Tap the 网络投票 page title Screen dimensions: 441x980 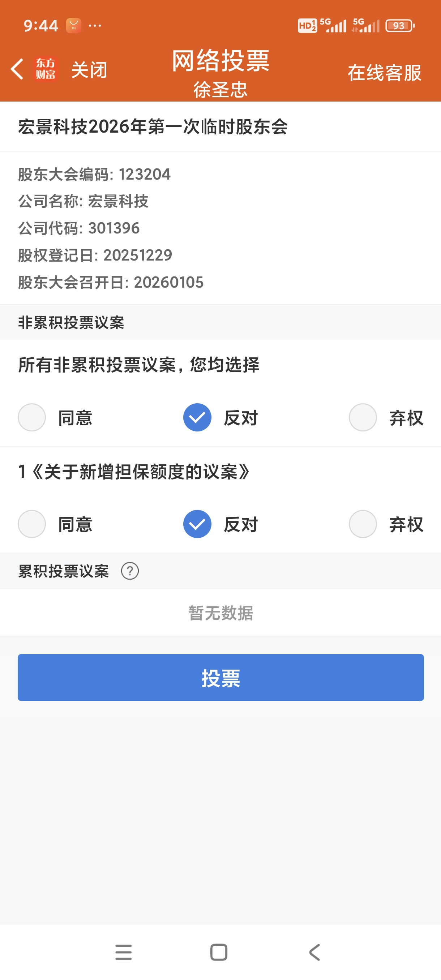click(x=220, y=61)
